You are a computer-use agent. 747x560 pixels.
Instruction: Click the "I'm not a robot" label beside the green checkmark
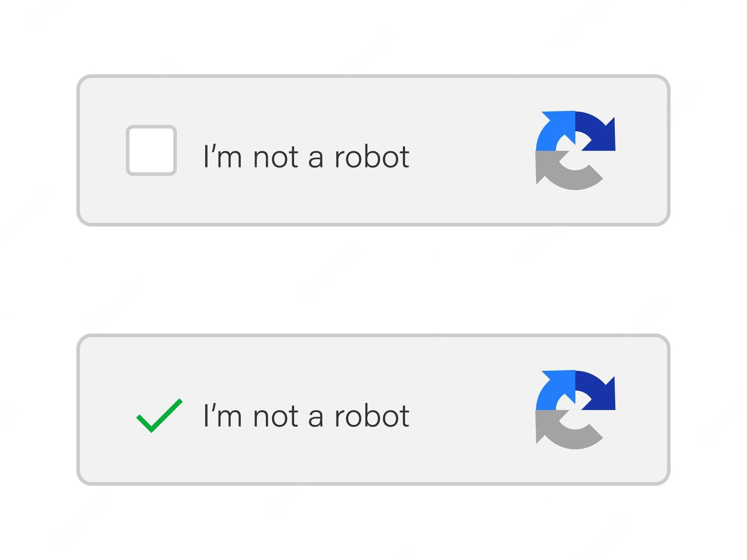(x=306, y=415)
